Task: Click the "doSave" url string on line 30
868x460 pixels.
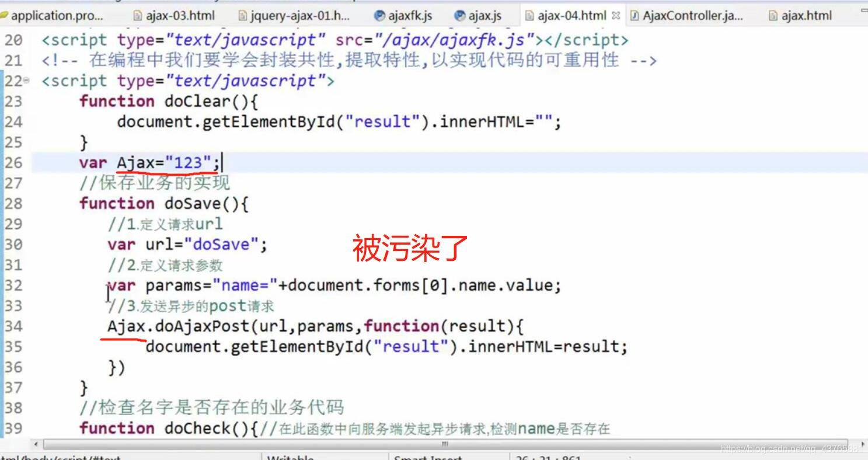Action: coord(221,244)
